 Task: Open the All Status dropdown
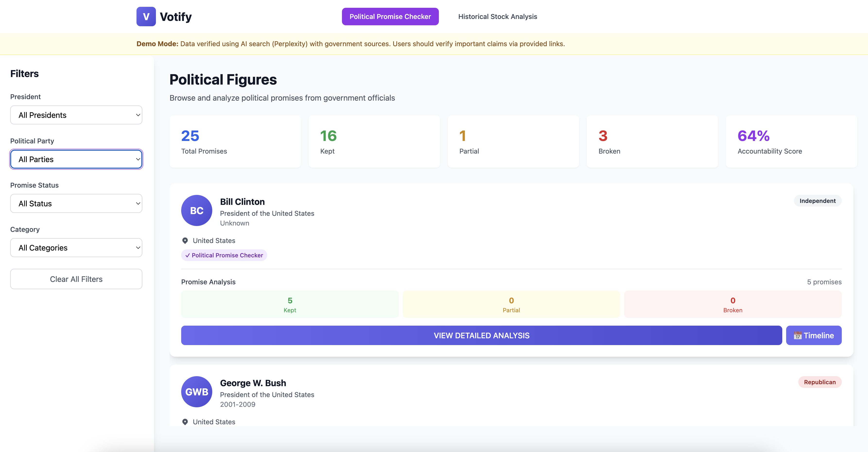pyautogui.click(x=76, y=203)
